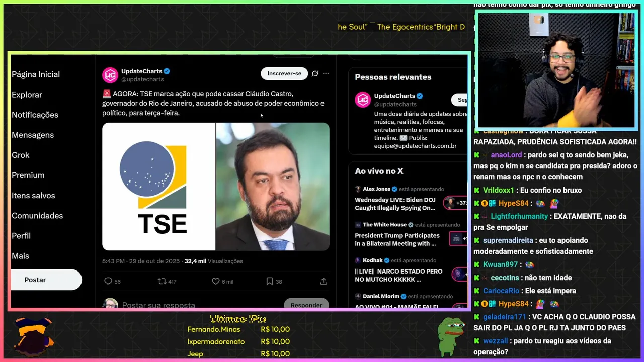
Task: Click the share icon on the post
Action: point(324,281)
